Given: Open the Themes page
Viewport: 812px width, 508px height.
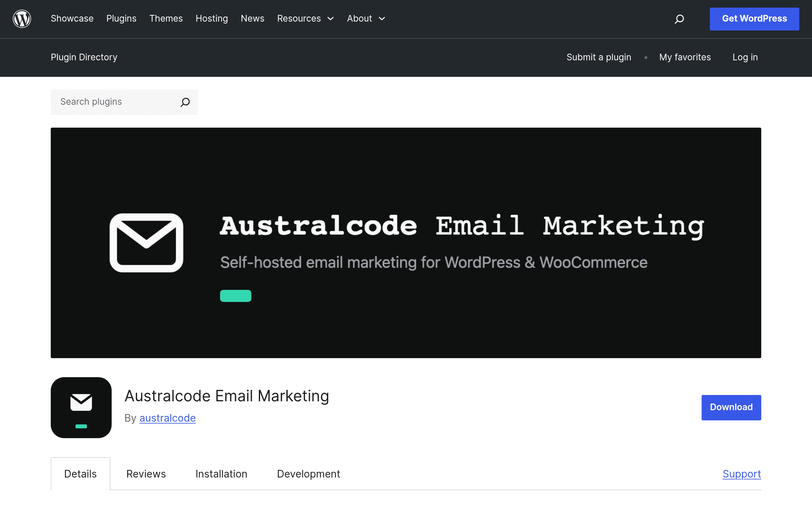Looking at the screenshot, I should pos(166,19).
